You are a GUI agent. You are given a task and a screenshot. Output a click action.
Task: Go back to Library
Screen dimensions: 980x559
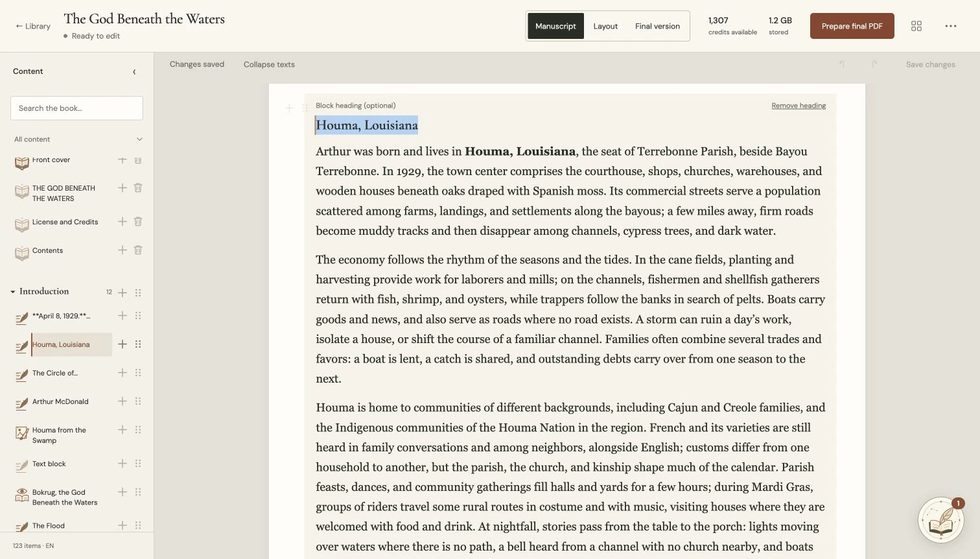coord(33,26)
